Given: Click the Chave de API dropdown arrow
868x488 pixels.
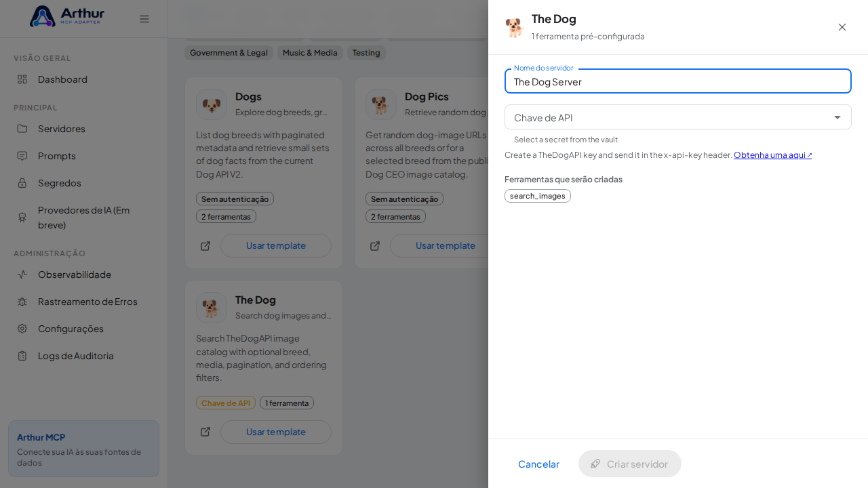Looking at the screenshot, I should click(x=837, y=117).
